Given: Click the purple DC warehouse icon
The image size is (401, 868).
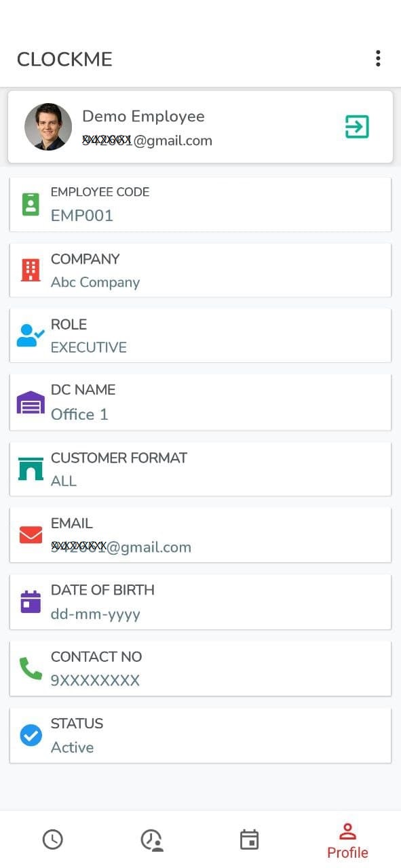Looking at the screenshot, I should [x=31, y=403].
